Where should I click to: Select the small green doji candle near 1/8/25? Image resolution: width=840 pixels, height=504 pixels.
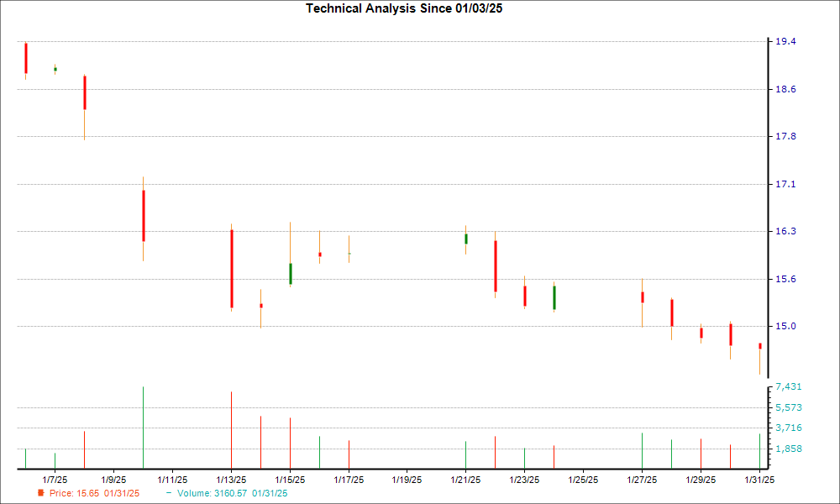pyautogui.click(x=55, y=70)
